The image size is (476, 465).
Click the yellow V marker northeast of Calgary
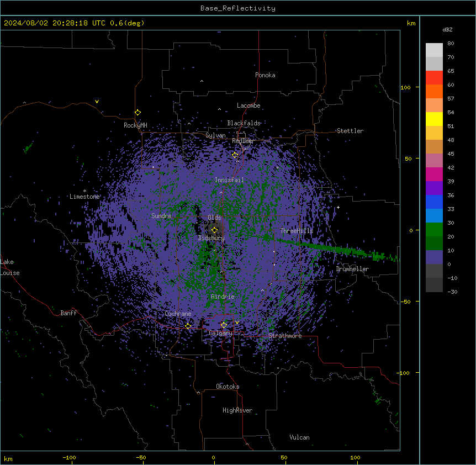(237, 323)
